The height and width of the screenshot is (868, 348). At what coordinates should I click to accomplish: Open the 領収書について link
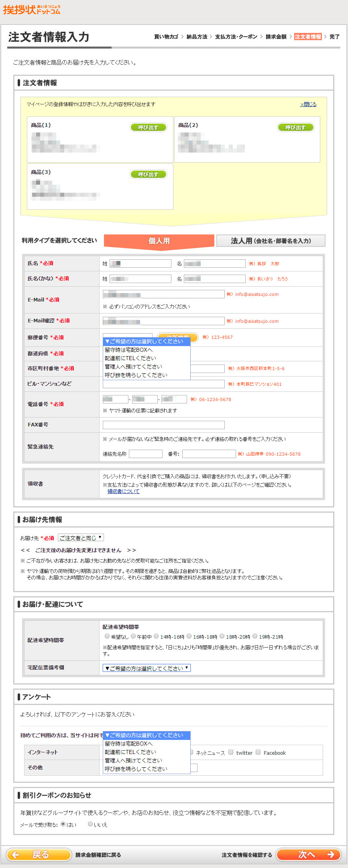click(x=124, y=491)
